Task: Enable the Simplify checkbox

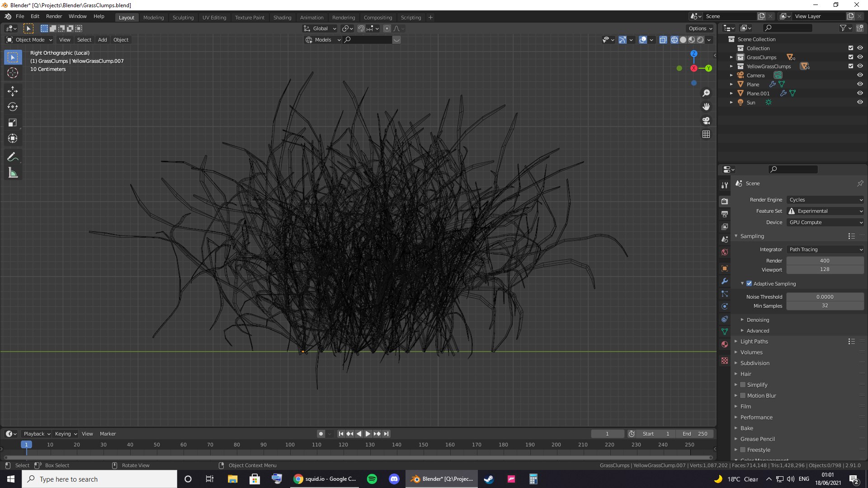Action: coord(742,385)
